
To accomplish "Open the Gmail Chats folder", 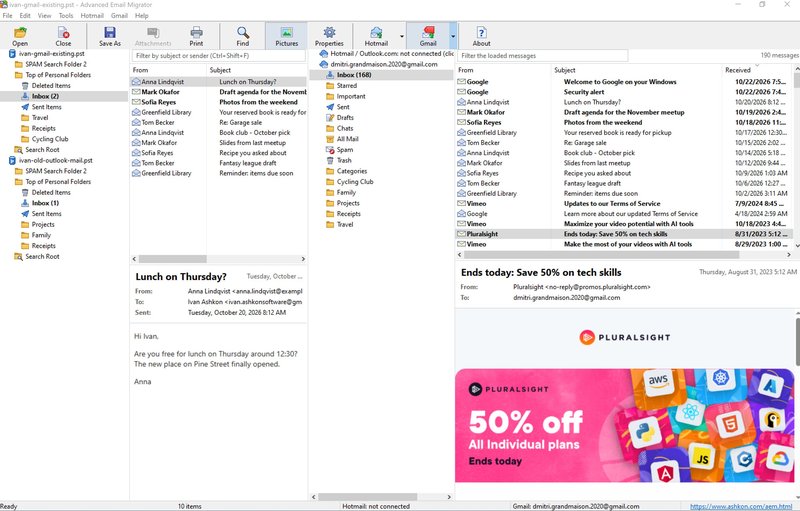I will (345, 128).
